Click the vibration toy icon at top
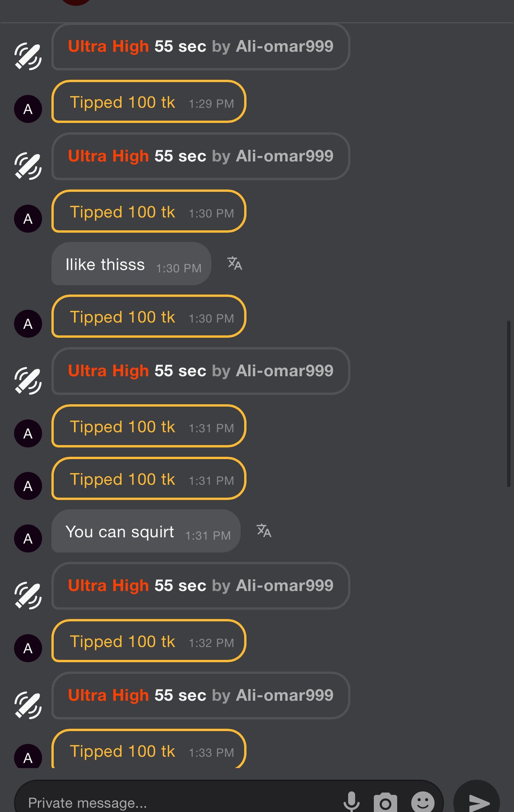 28,56
